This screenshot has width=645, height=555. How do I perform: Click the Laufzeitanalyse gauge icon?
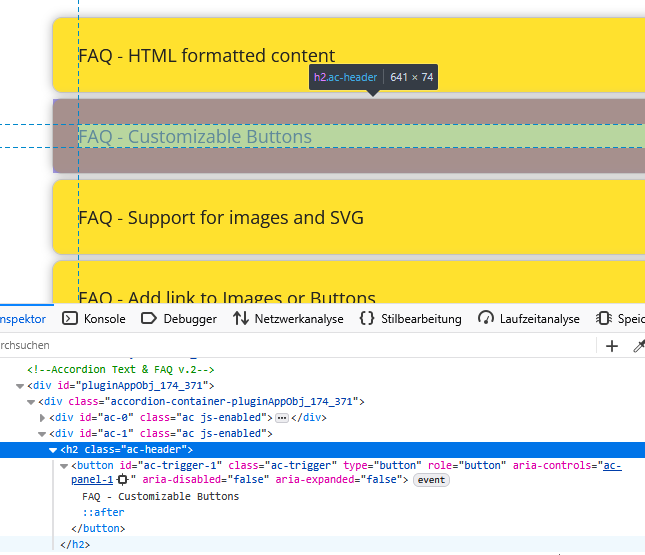coord(486,319)
